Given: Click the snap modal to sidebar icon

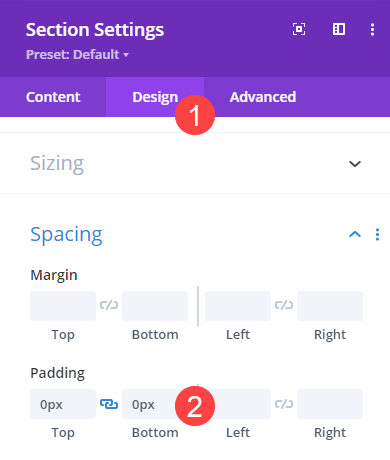Looking at the screenshot, I should [339, 29].
